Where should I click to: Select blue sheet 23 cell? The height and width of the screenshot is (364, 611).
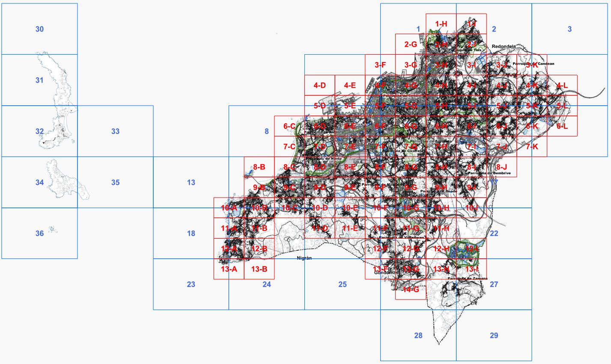pos(191,284)
